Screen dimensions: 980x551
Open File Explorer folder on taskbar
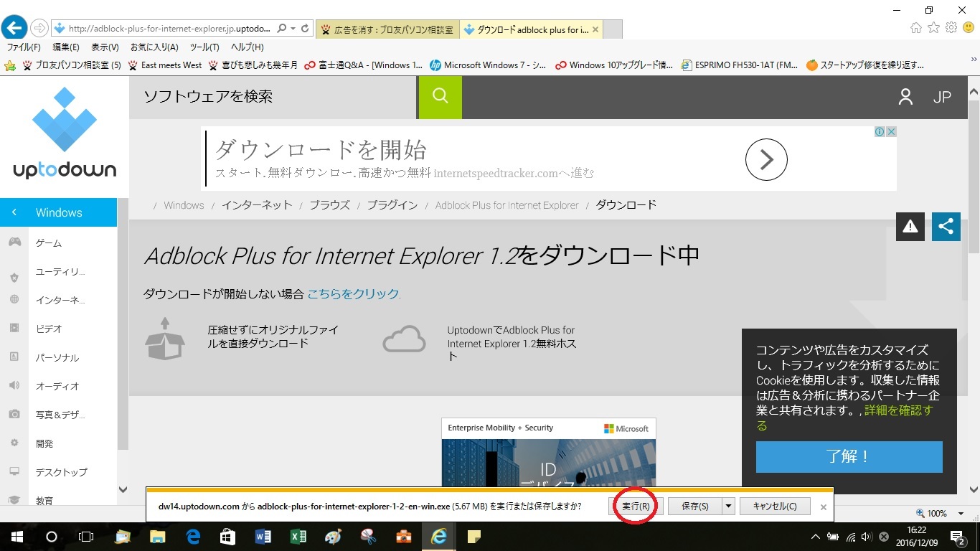point(157,537)
